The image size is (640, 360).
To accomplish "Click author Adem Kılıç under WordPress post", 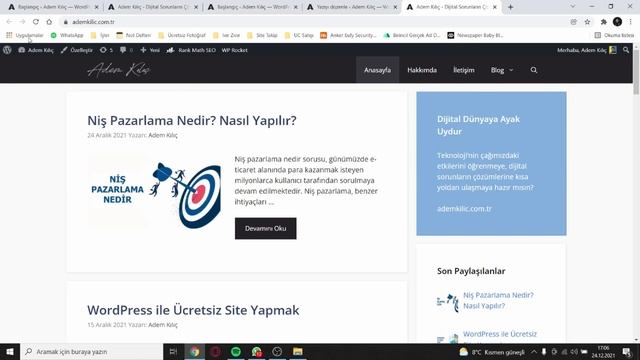I will (x=163, y=325).
